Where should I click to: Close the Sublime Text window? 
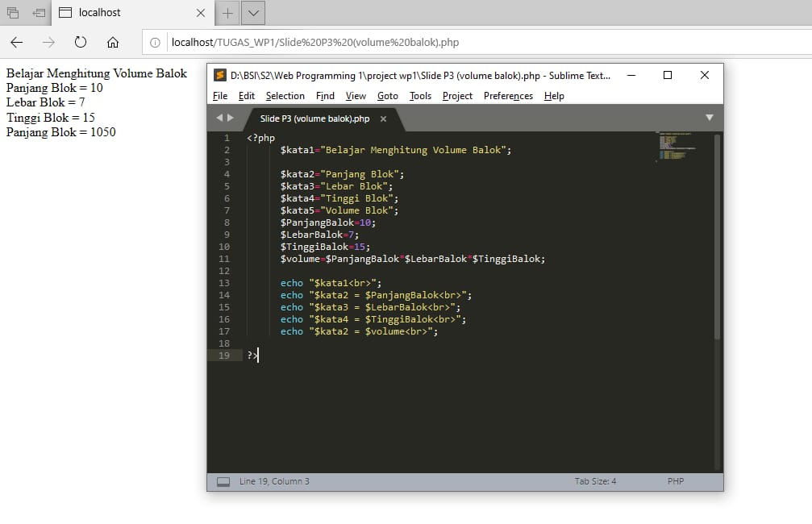pos(704,76)
